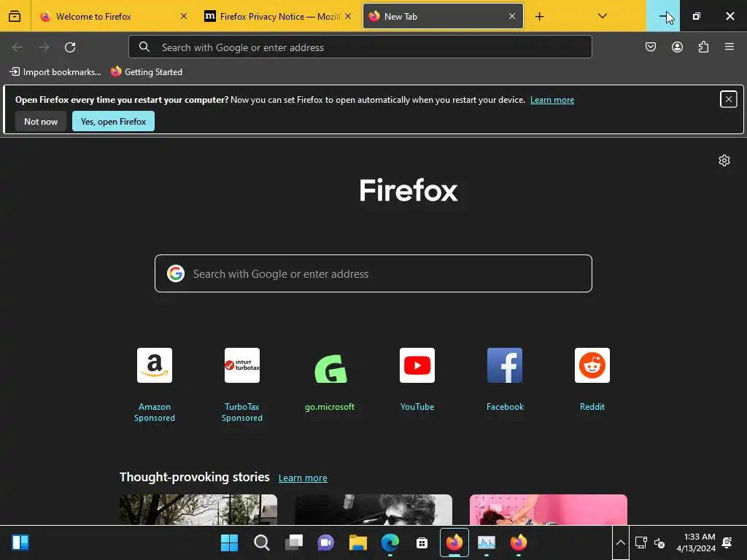Click Yes, open Firefox button

[113, 122]
